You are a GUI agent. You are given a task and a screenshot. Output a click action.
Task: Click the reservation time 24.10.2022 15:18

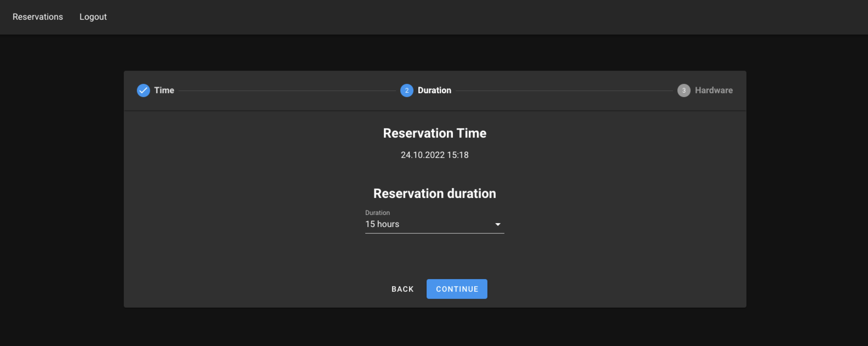tap(434, 155)
